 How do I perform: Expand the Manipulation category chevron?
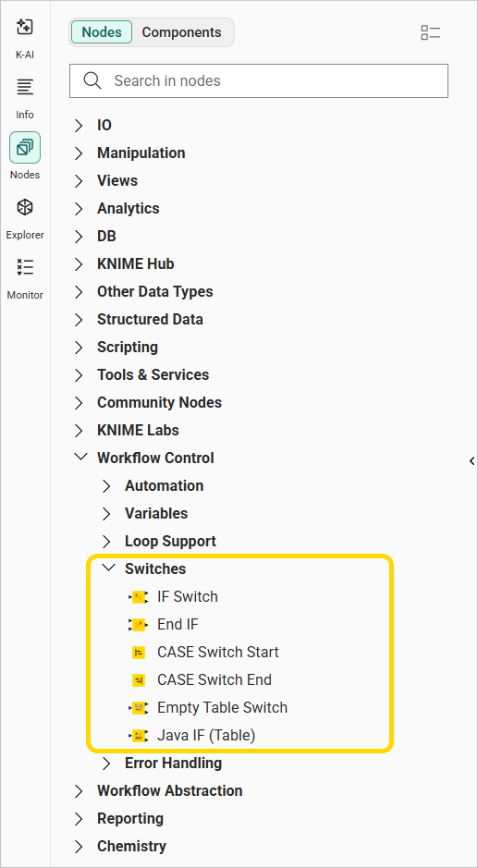coord(79,153)
